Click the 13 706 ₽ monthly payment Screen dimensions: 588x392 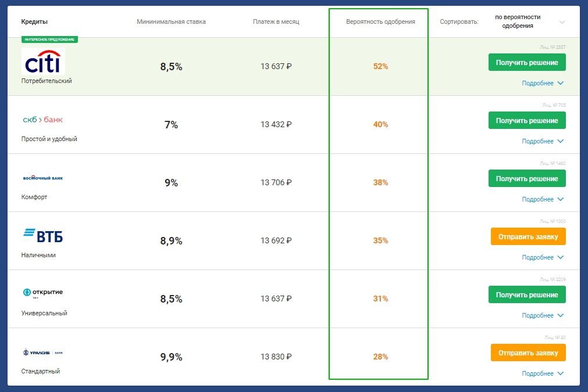(x=276, y=182)
